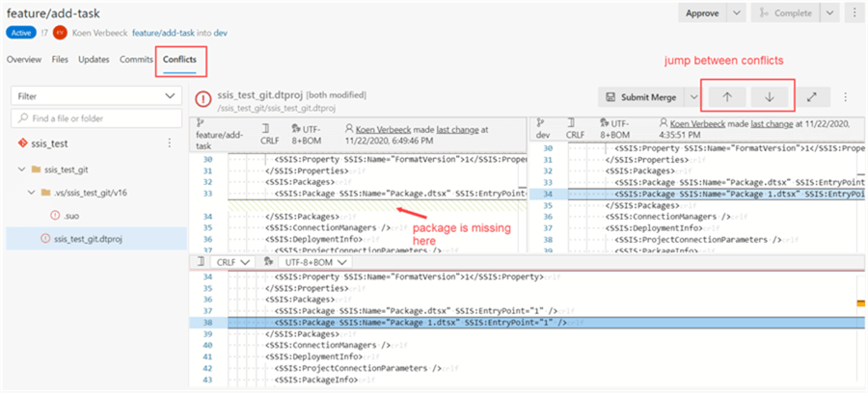Open pull request more actions menu

pyautogui.click(x=854, y=13)
